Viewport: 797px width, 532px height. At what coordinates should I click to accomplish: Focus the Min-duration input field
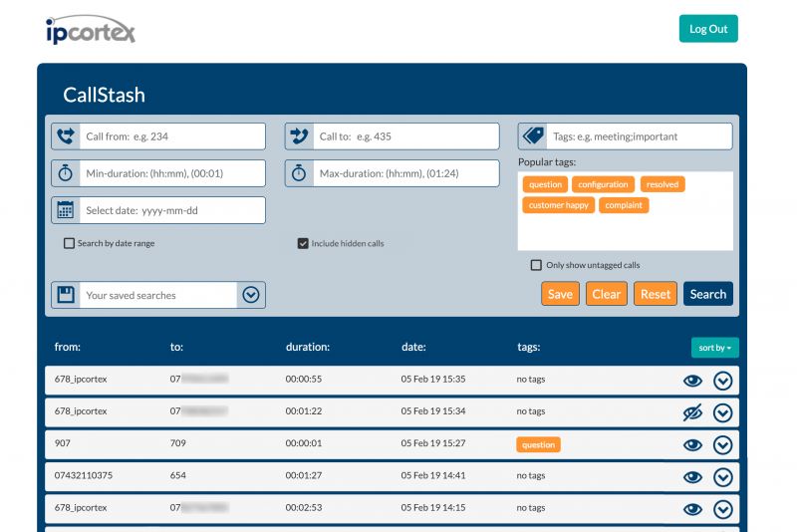[x=172, y=173]
